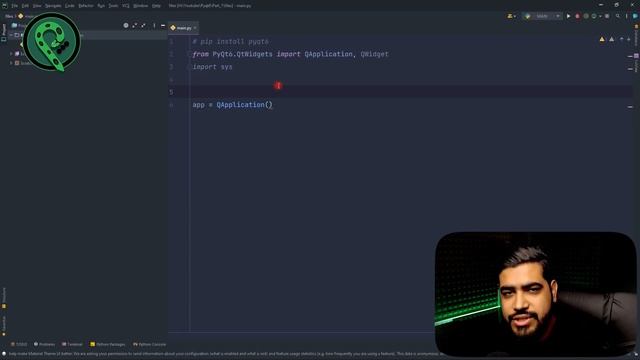Open the Problems tool window
The image size is (640, 360).
coord(44,344)
